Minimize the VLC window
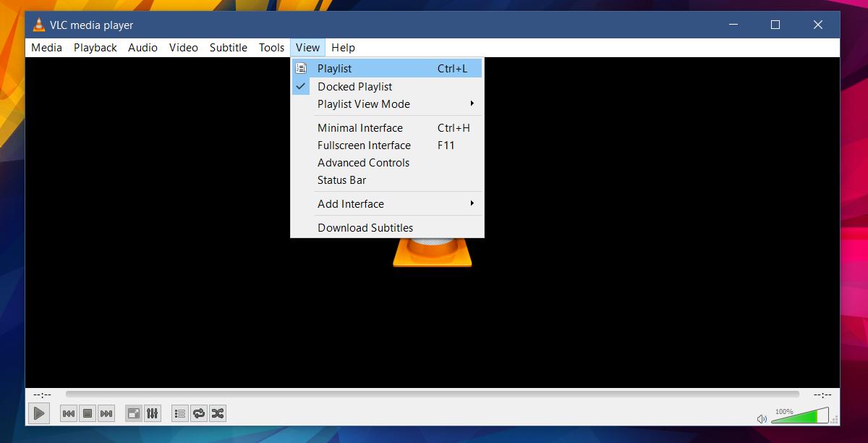Image resolution: width=868 pixels, height=443 pixels. (x=733, y=25)
